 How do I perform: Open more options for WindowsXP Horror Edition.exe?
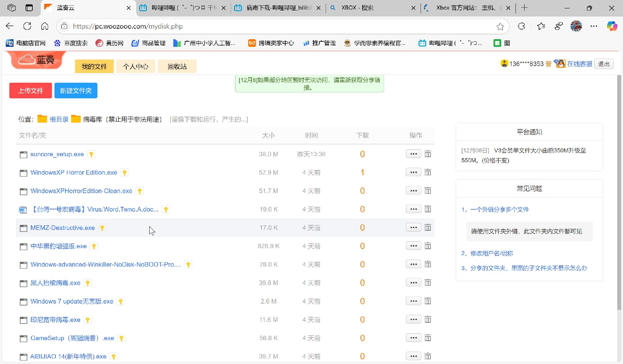(414, 173)
